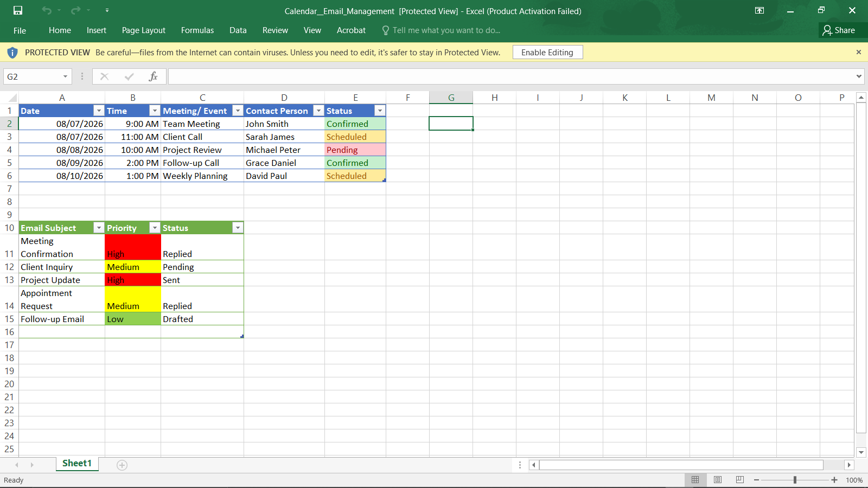Select cell with John Smith
Viewport: 868px width, 488px height.
tap(284, 124)
